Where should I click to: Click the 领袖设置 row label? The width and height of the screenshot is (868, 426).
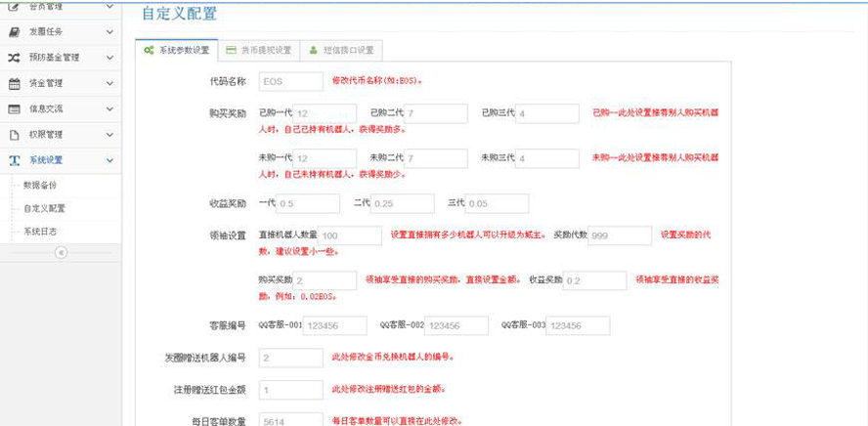tap(229, 236)
